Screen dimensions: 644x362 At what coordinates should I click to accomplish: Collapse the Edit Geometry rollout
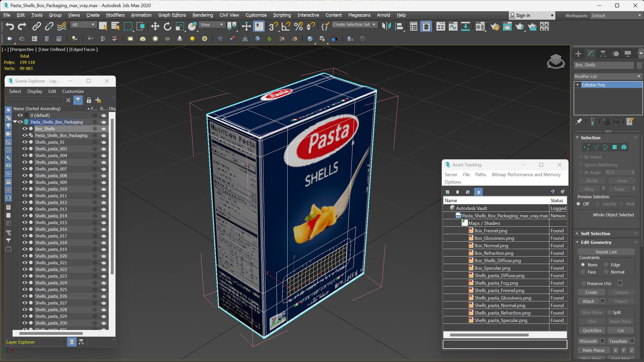[x=577, y=242]
